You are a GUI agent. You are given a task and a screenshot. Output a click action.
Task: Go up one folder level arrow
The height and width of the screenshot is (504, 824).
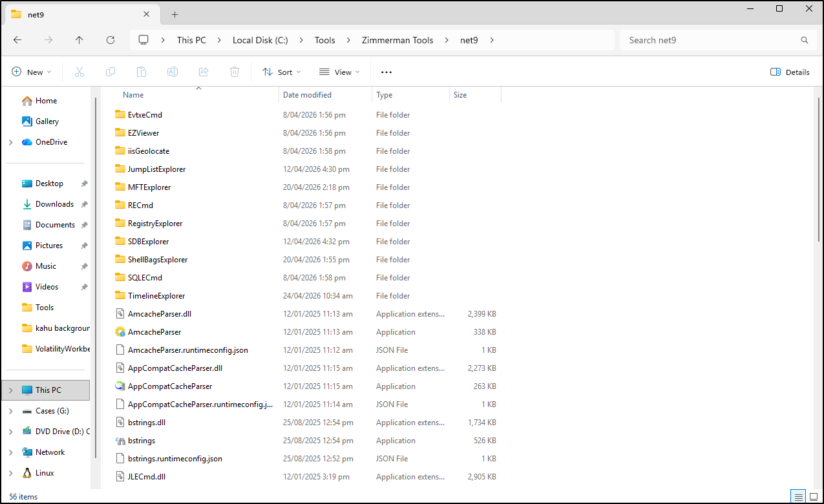tap(79, 40)
